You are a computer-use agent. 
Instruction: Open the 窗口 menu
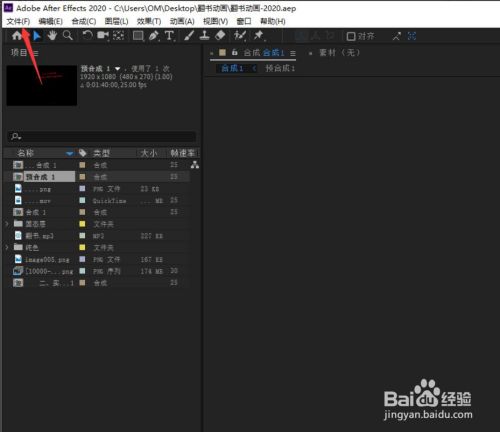[x=244, y=21]
